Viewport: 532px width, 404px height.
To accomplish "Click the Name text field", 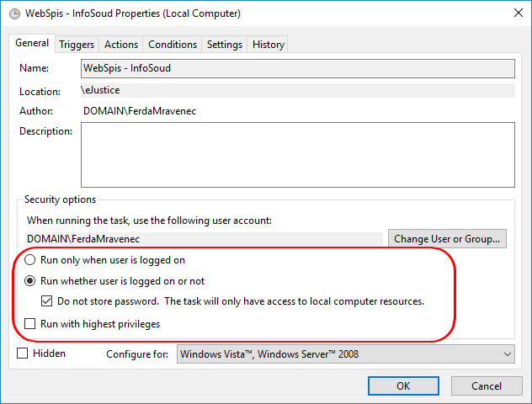I will tap(298, 68).
